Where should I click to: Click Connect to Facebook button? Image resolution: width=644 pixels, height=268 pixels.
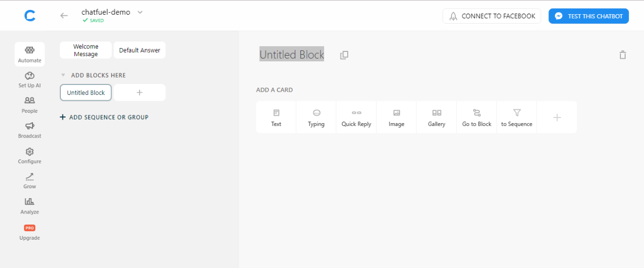(491, 16)
